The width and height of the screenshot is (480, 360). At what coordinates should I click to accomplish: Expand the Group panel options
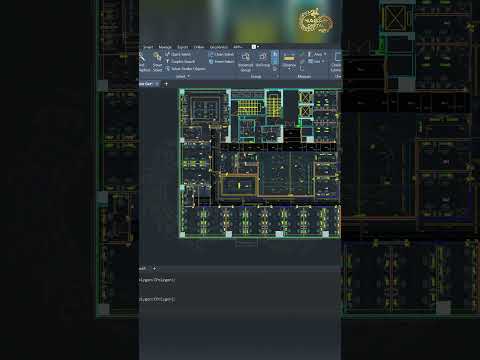(277, 76)
